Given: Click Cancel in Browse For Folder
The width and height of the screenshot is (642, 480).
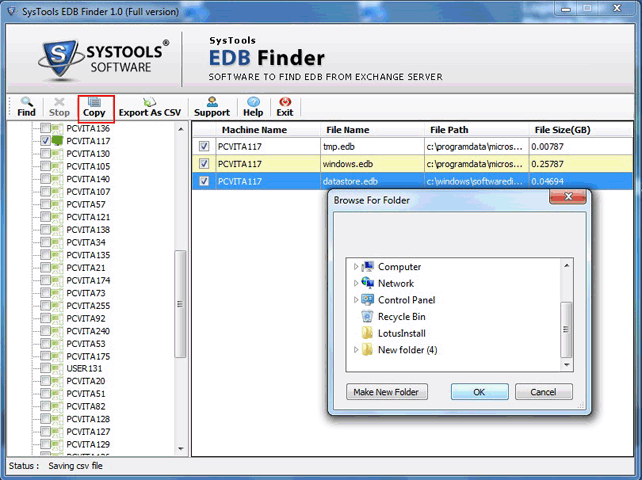Looking at the screenshot, I should pos(543,392).
